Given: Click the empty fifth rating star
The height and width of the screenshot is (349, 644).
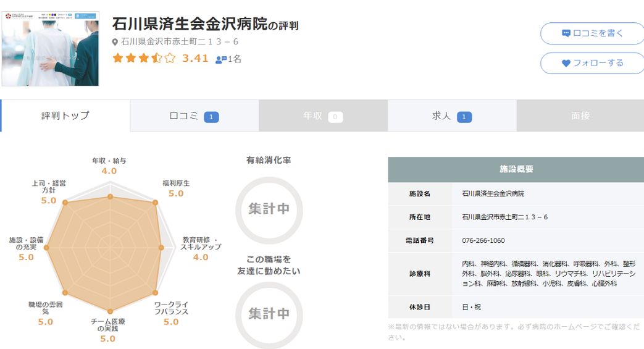Looking at the screenshot, I should coord(170,58).
